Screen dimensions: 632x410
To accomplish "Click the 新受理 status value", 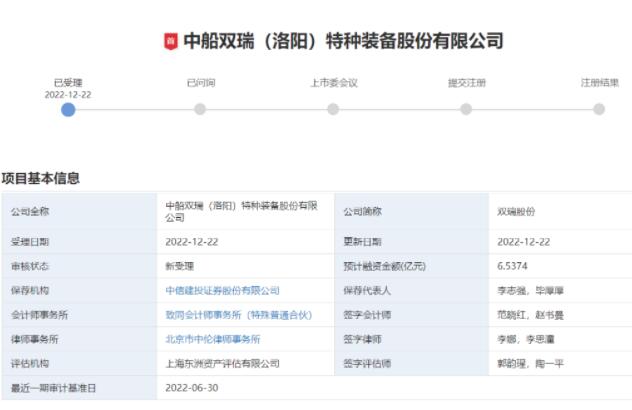I will (x=180, y=266).
